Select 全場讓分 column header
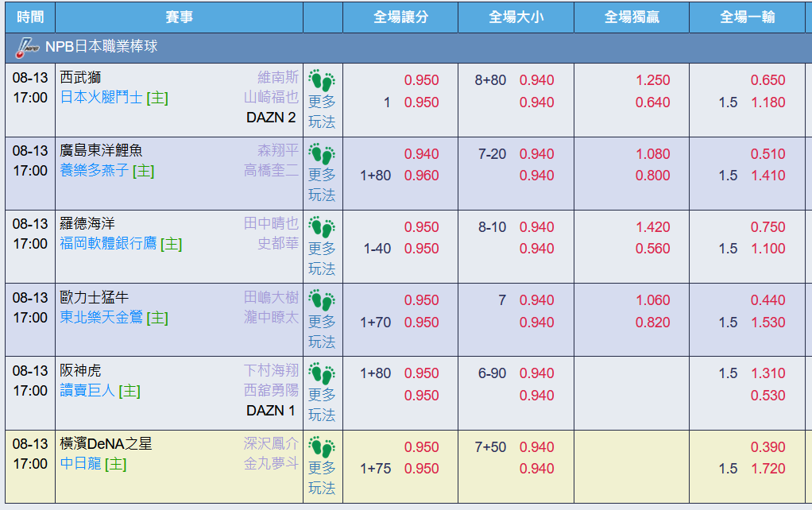812x510 pixels. [x=400, y=17]
